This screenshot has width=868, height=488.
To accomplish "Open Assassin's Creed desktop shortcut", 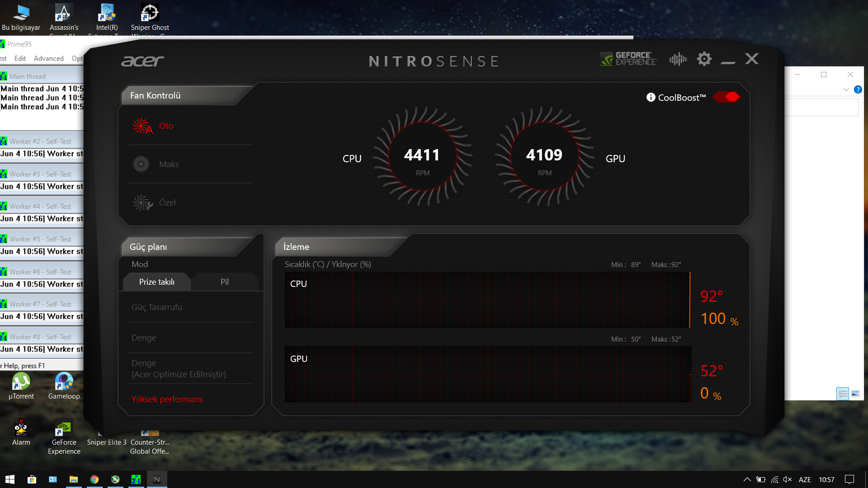I will tap(64, 18).
